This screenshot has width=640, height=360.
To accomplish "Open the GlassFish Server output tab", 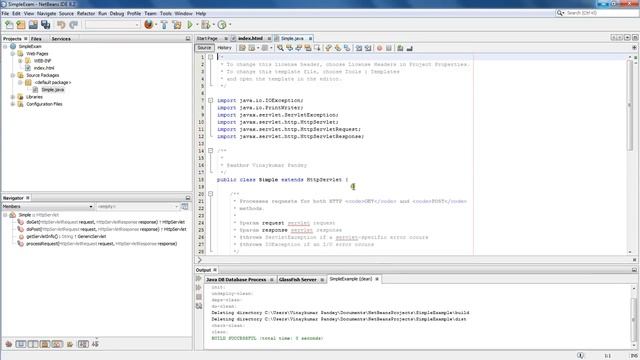I will [x=298, y=280].
